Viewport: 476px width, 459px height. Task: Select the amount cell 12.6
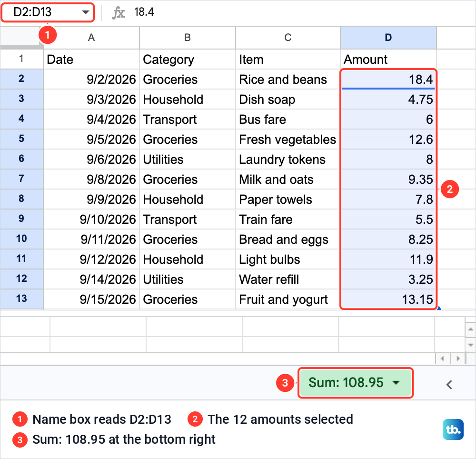pos(388,140)
